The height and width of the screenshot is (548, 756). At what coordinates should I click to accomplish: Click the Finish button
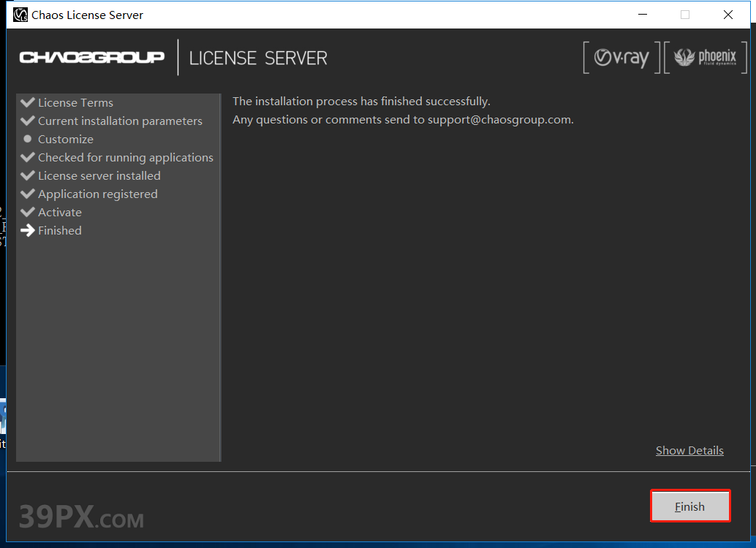(690, 506)
